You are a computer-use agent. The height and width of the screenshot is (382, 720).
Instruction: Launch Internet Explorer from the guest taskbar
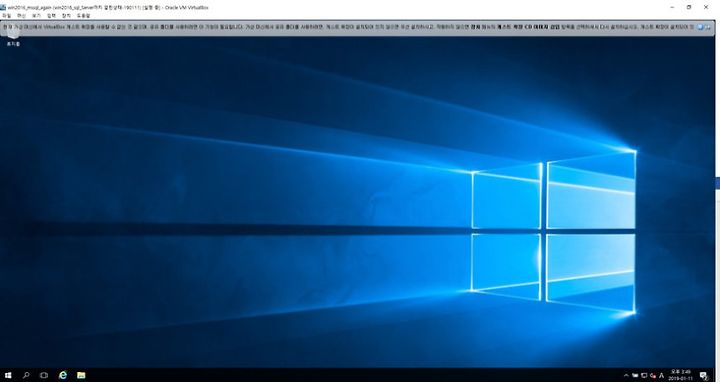63,375
